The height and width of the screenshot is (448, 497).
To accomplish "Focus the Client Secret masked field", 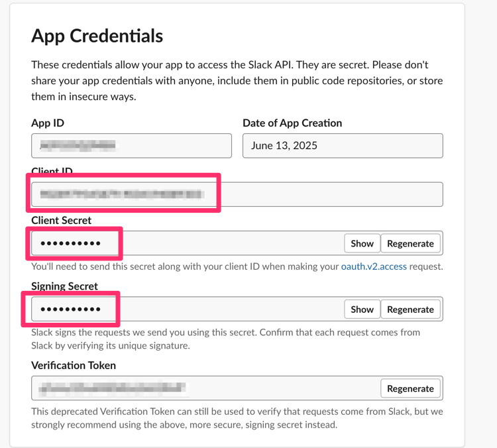I will [x=186, y=243].
